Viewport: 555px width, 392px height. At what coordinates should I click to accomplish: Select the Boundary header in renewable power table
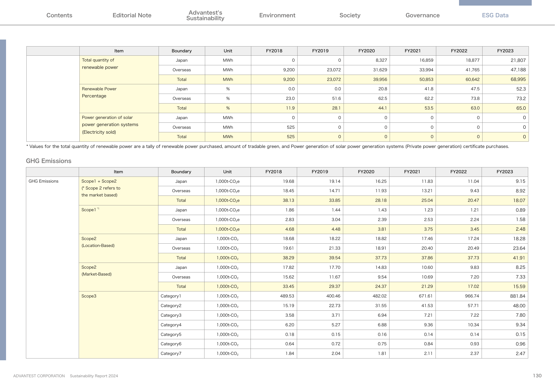[182, 51]
